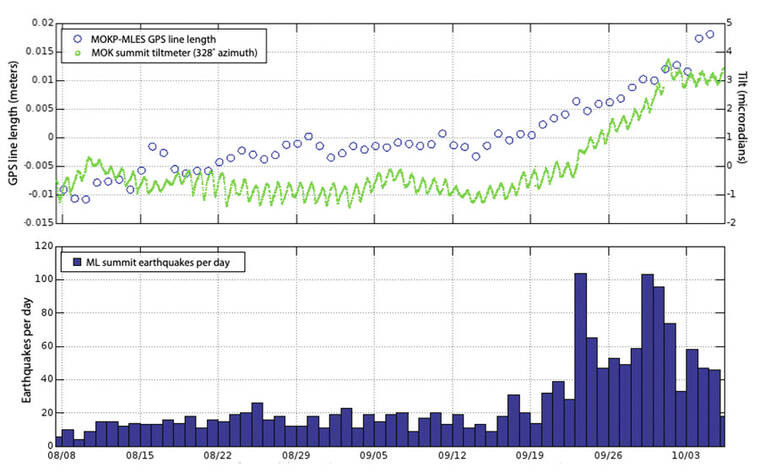Click the 120 value on earthquake axis

tap(44, 245)
